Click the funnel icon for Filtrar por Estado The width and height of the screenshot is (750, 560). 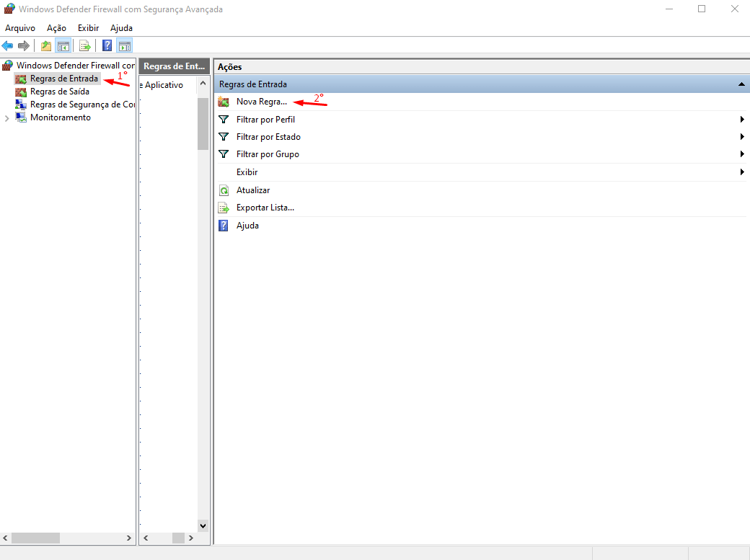point(224,137)
